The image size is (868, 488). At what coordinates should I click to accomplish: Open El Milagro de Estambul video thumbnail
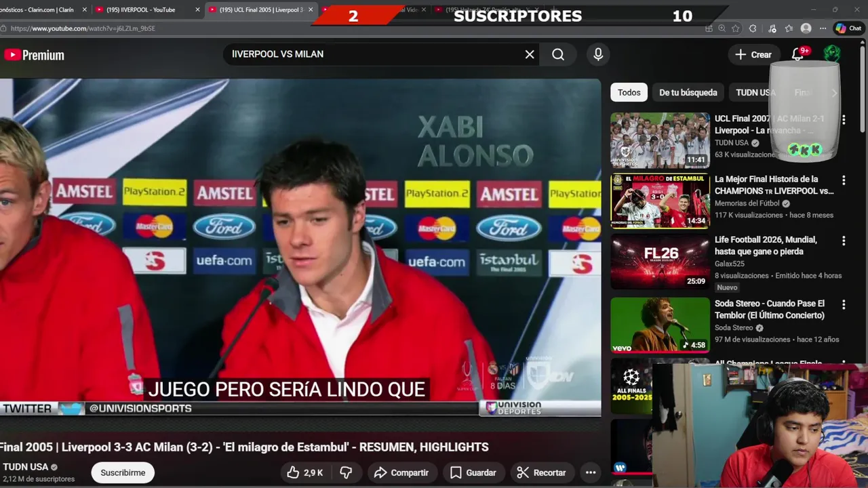pos(660,201)
